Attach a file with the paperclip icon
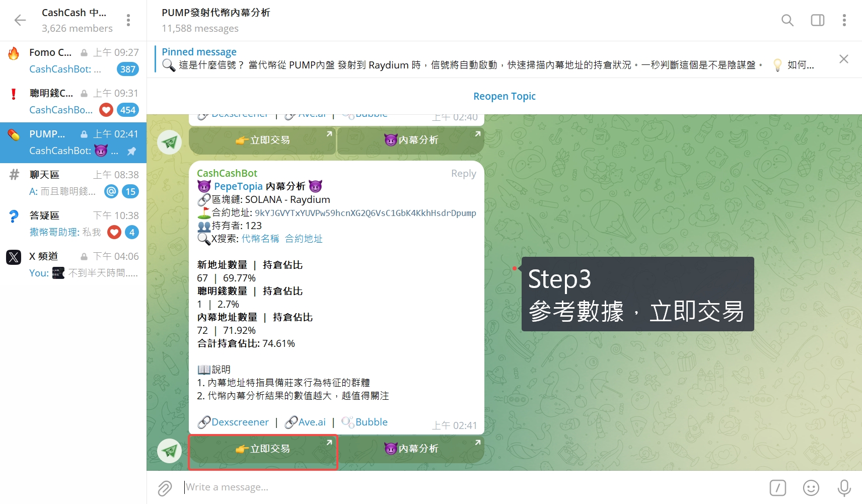 click(x=165, y=487)
